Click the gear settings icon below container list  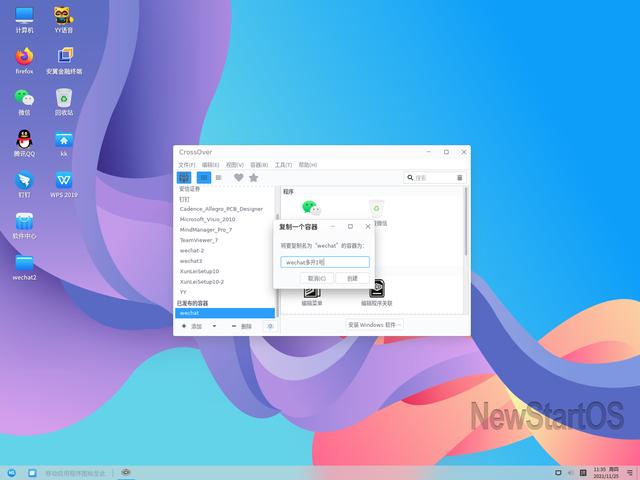point(269,326)
